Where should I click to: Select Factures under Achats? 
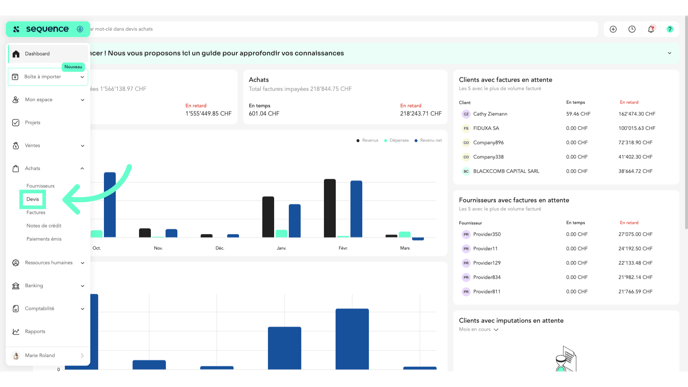click(x=36, y=212)
